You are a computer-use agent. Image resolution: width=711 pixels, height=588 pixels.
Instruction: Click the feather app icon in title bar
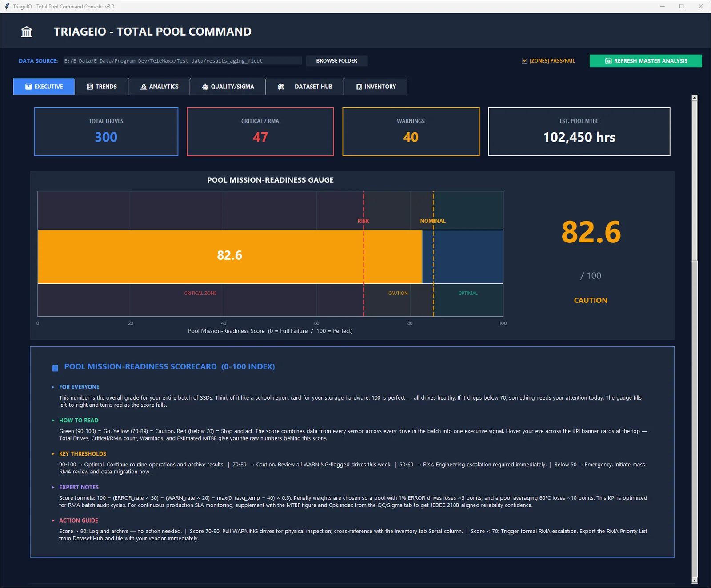click(7, 6)
